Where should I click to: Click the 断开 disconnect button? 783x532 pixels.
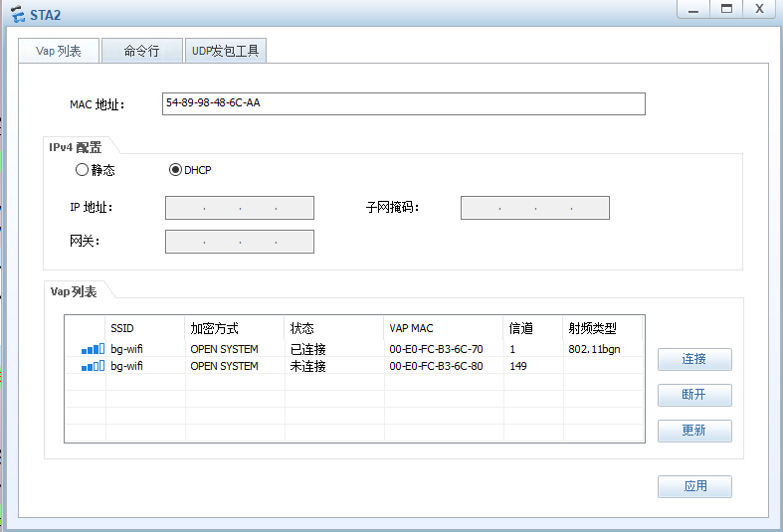[694, 395]
